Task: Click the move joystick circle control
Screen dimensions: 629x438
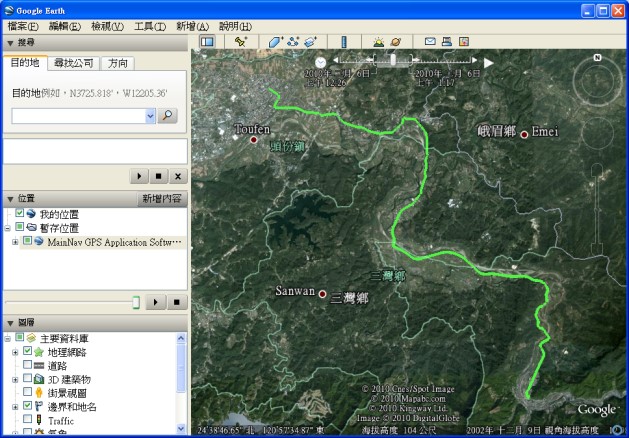Action: (597, 133)
